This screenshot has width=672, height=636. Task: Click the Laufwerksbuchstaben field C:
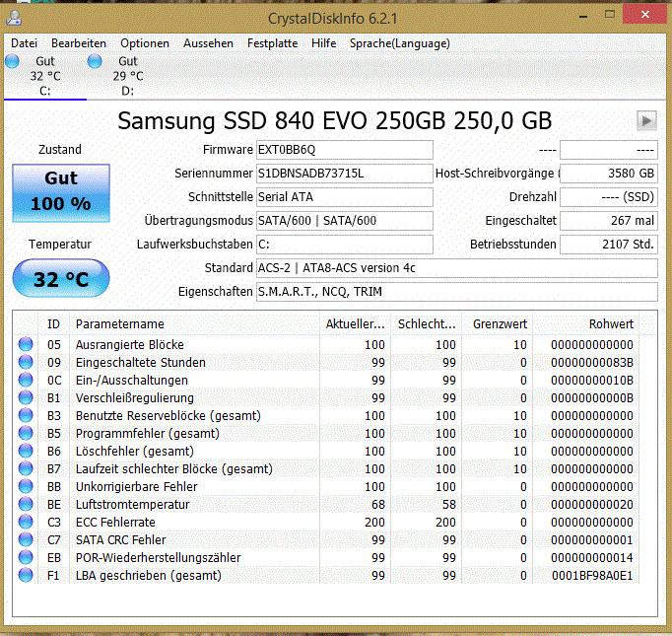pos(345,244)
